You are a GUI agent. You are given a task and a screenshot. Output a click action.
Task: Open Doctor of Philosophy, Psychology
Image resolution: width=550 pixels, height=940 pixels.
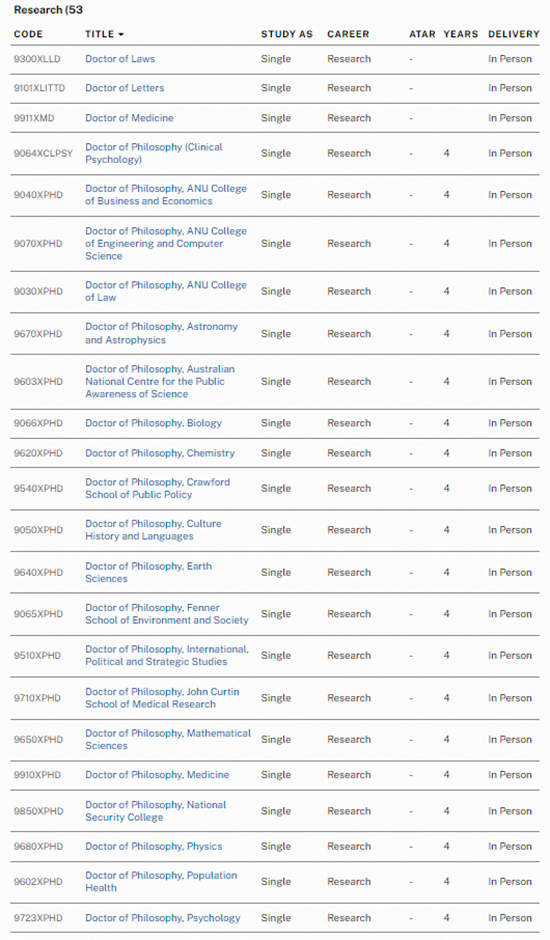coord(163,917)
